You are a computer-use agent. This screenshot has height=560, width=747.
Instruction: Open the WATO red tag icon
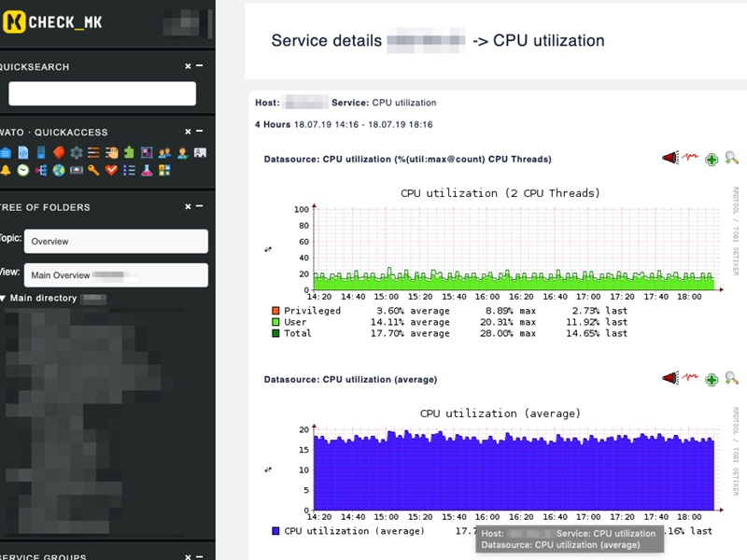pyautogui.click(x=59, y=153)
